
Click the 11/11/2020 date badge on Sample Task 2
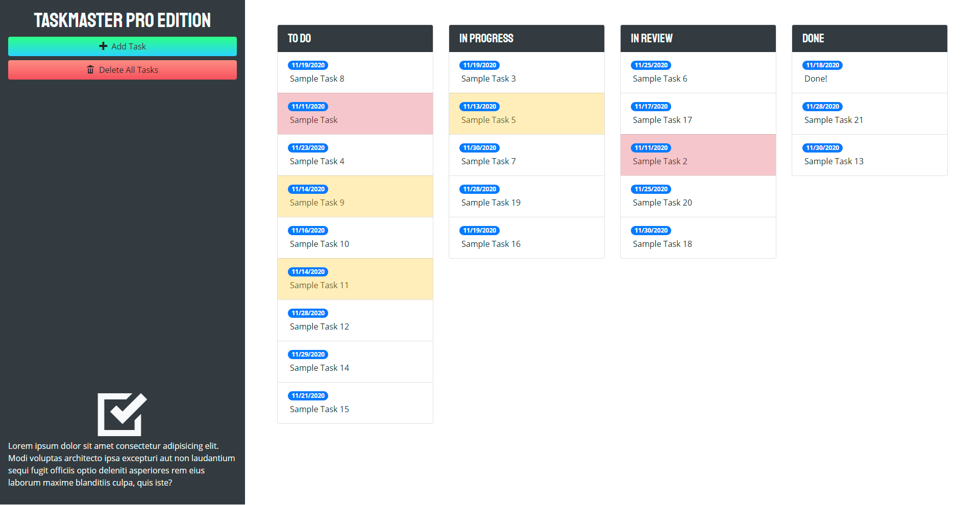[x=651, y=147]
